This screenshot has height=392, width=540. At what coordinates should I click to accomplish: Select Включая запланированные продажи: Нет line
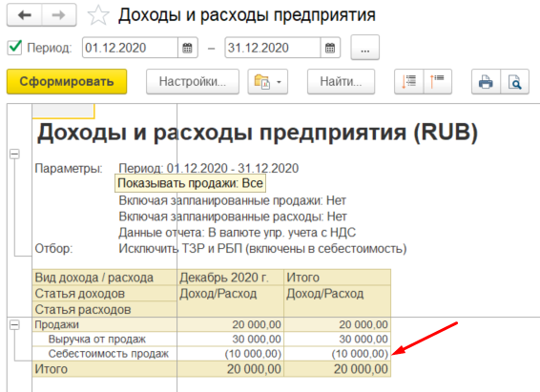(233, 200)
